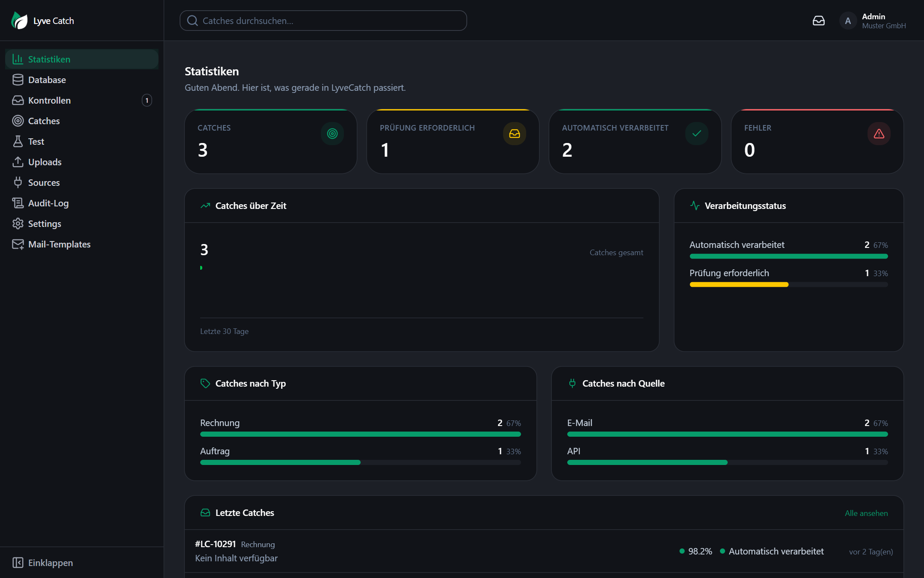Click the trend icon beside Catches über Zeit
Image resolution: width=924 pixels, height=578 pixels.
click(x=205, y=206)
